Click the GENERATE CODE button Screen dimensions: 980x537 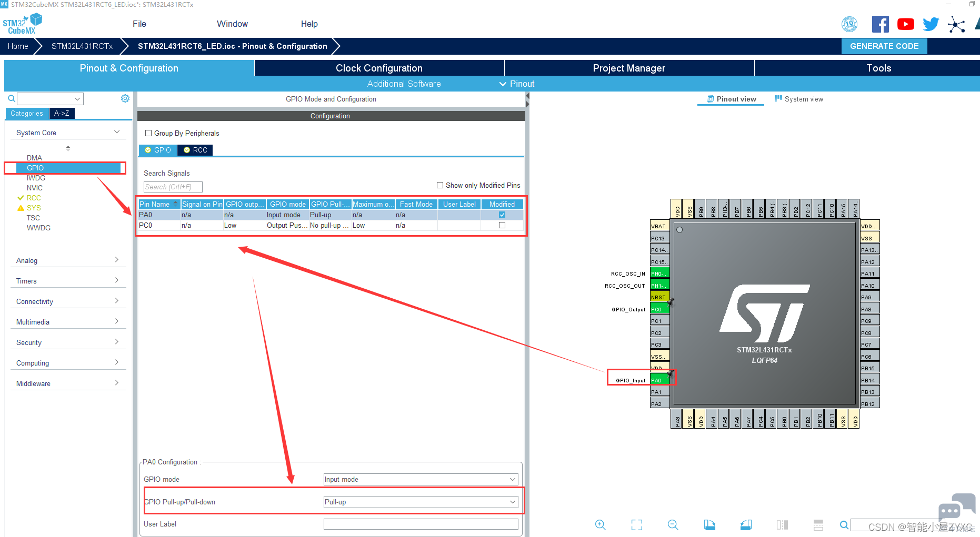pyautogui.click(x=884, y=46)
